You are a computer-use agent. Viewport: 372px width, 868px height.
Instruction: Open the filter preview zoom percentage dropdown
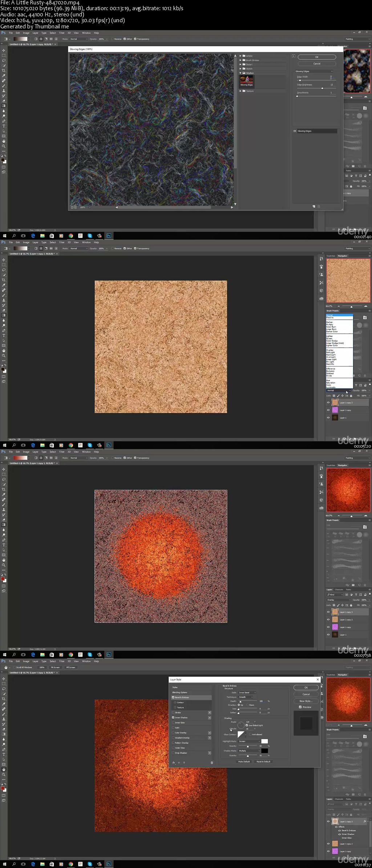(x=85, y=207)
